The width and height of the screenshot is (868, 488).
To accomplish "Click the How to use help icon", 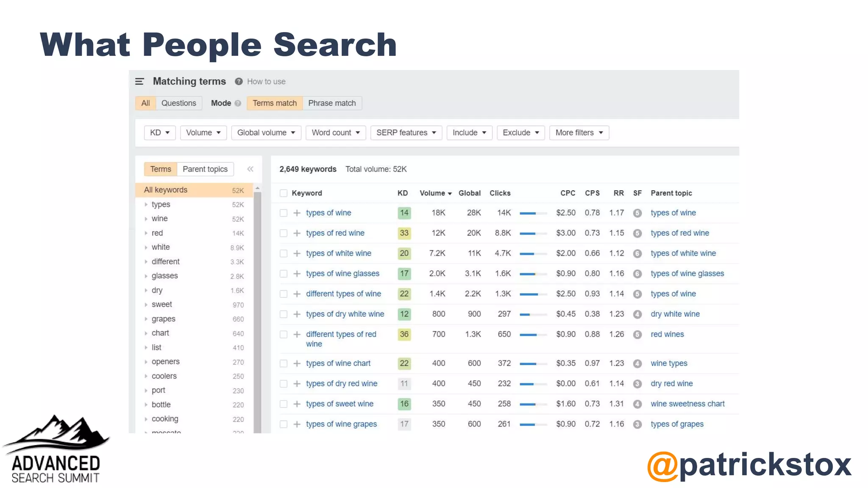I will pos(239,81).
